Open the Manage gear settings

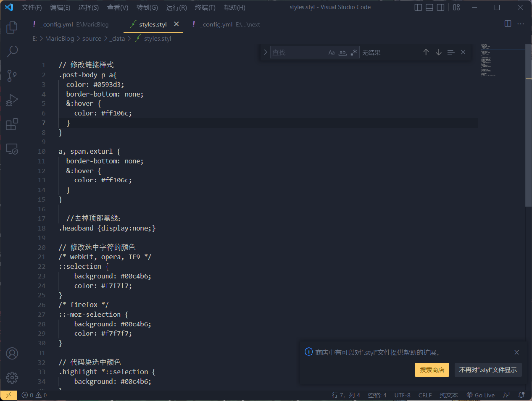click(12, 377)
